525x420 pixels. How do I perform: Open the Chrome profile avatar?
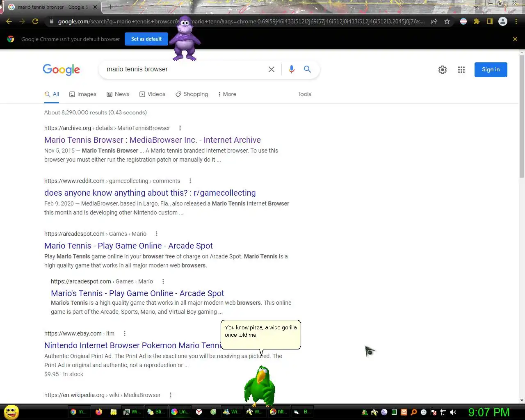click(503, 21)
